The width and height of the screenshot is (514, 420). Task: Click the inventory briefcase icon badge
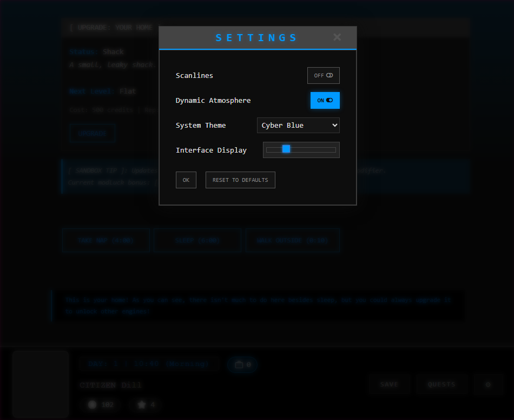tap(242, 365)
